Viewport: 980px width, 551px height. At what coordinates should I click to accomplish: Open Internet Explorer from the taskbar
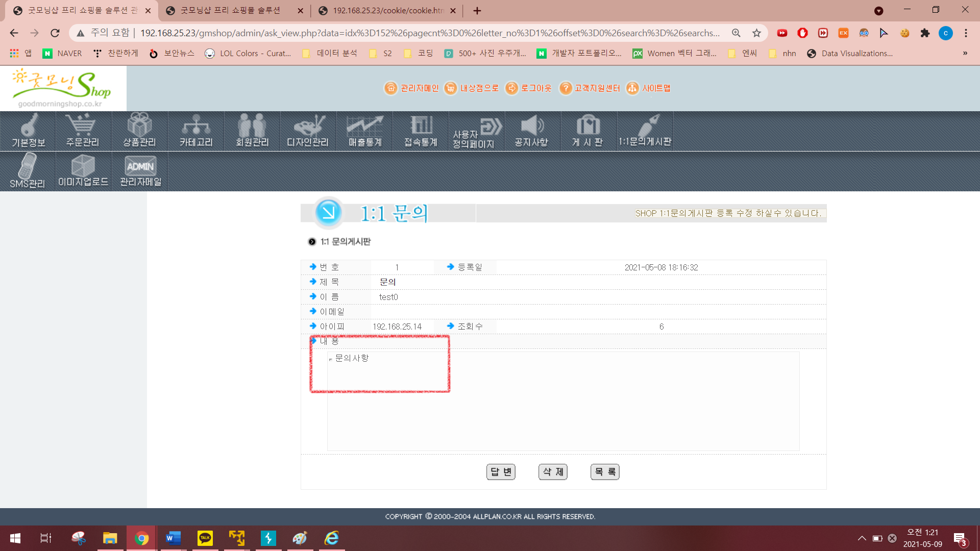pyautogui.click(x=332, y=538)
